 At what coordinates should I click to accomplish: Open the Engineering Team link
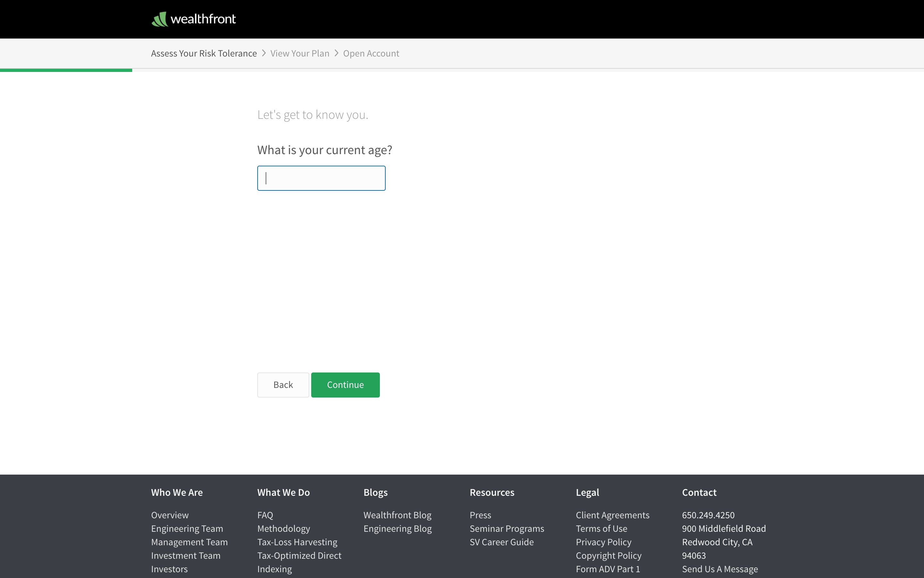click(187, 529)
